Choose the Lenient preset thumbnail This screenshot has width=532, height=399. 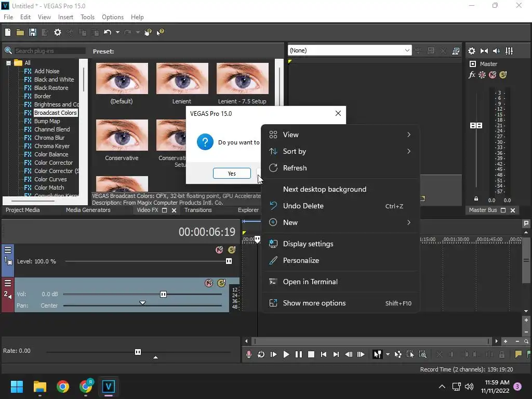pos(182,78)
